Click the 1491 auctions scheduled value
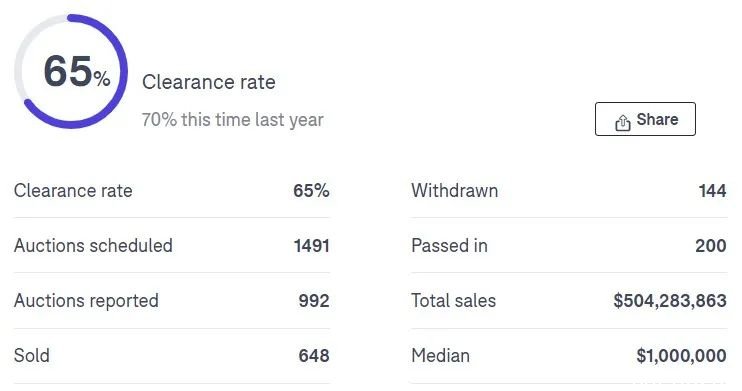 (x=311, y=246)
